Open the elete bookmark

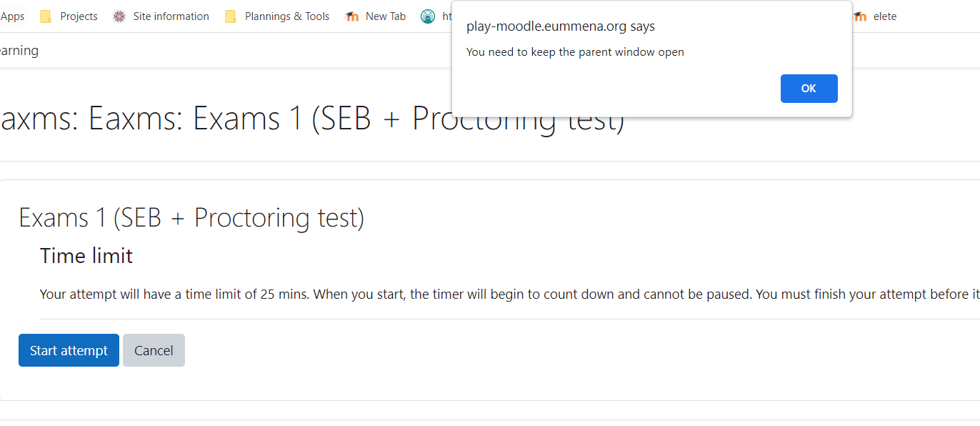884,16
